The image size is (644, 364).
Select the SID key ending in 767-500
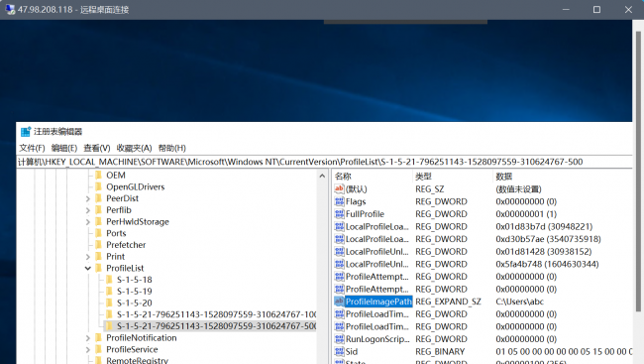(216, 326)
